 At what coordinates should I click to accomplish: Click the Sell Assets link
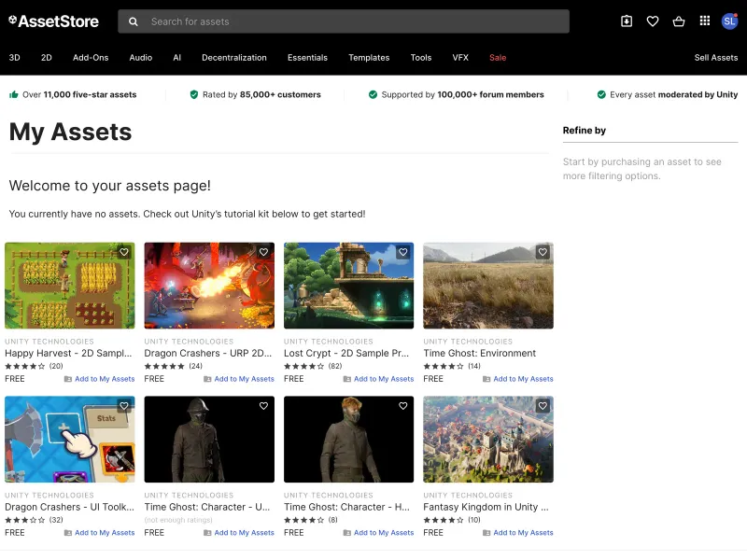coord(715,58)
